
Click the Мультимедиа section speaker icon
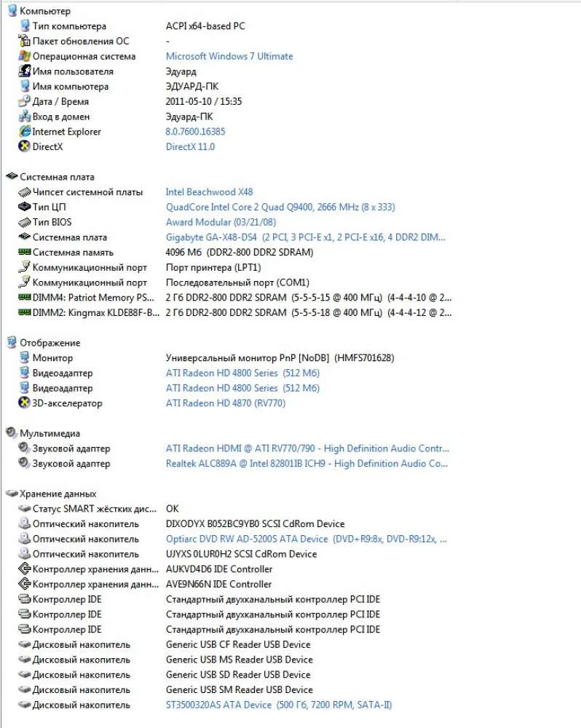tap(12, 432)
